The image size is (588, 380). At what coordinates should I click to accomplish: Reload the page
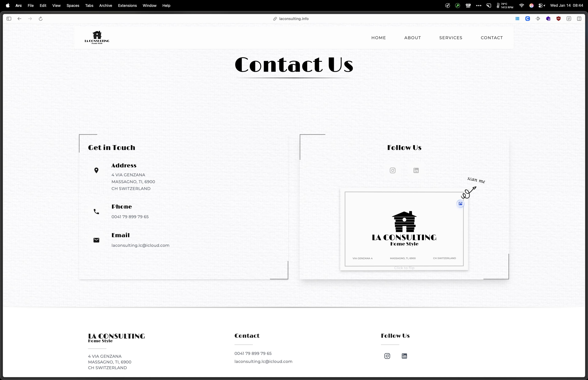(41, 19)
